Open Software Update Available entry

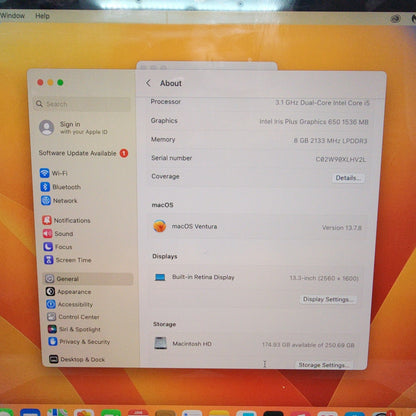83,153
